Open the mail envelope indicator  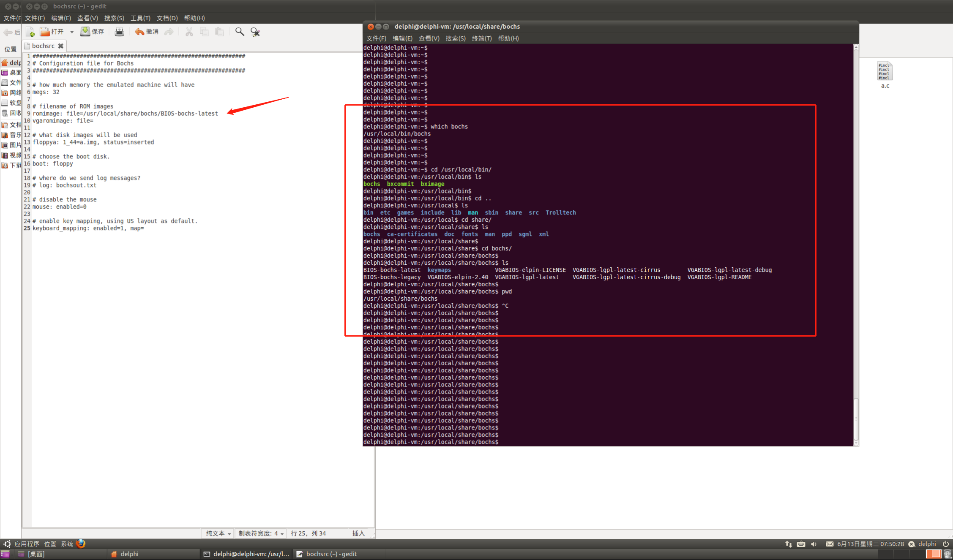pyautogui.click(x=830, y=544)
